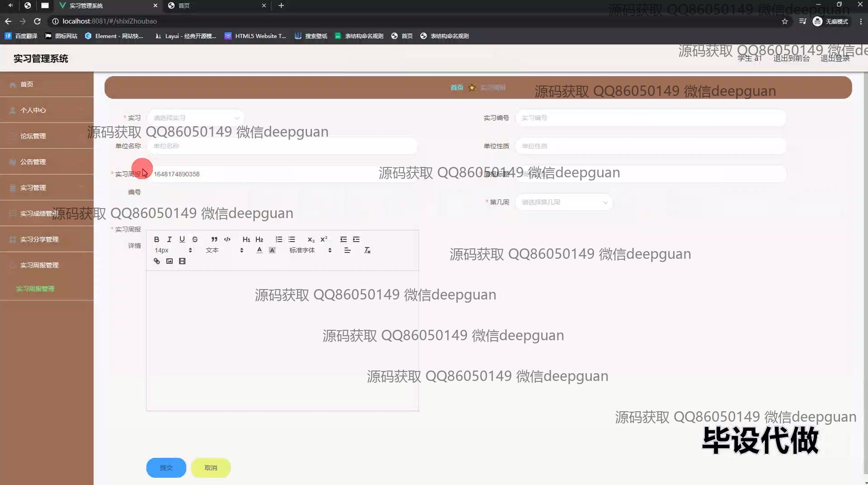Viewport: 868px width, 485px height.
Task: Decrease indent in the editor
Action: (344, 239)
